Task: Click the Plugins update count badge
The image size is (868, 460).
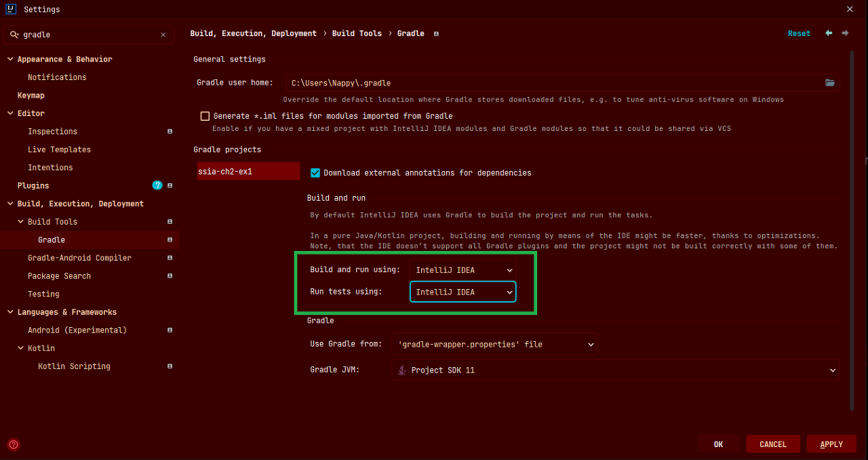Action: coord(157,185)
